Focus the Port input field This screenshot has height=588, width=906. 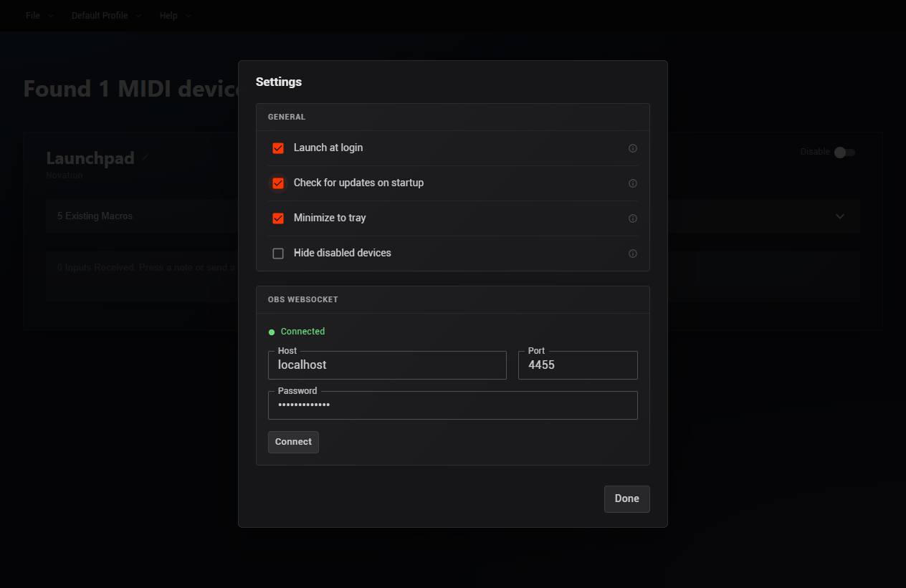point(578,365)
